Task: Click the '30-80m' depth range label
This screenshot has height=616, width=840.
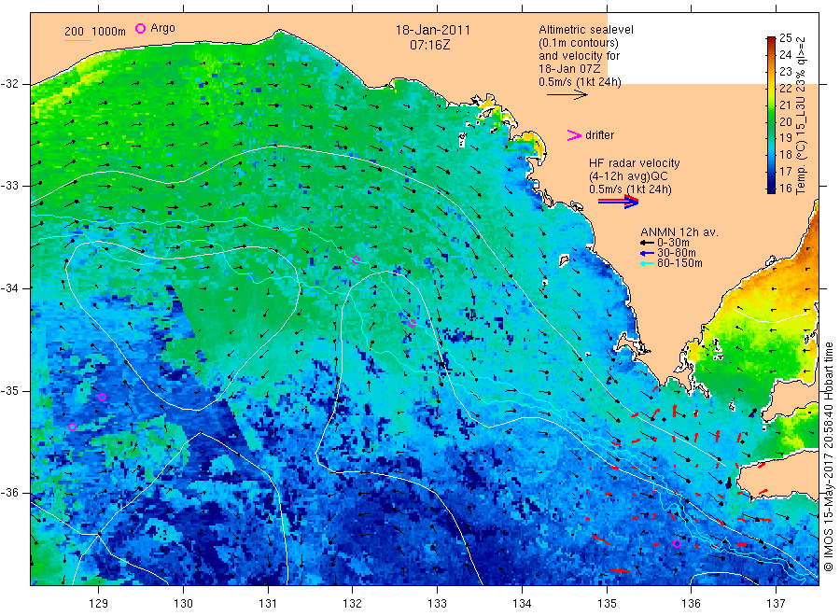Action: pos(676,253)
